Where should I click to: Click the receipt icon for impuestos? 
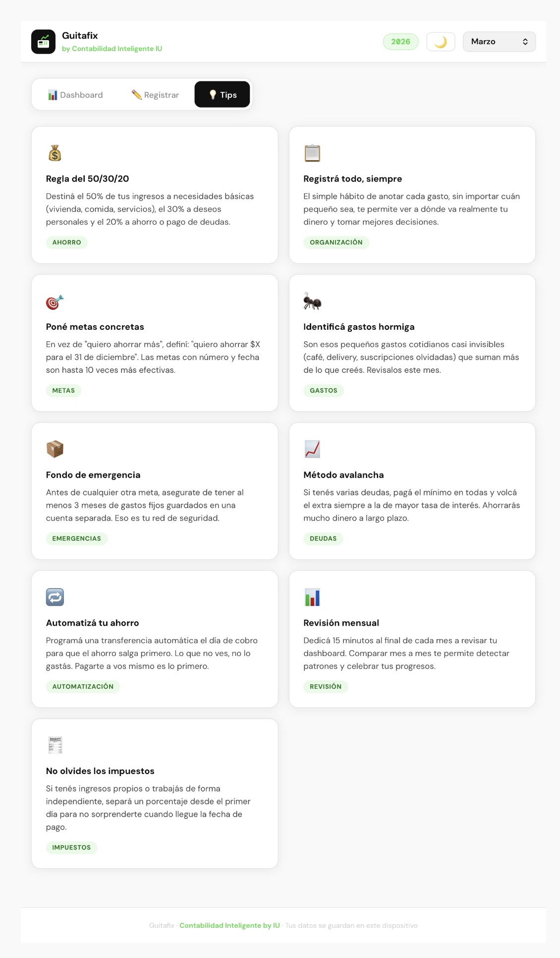(x=55, y=745)
